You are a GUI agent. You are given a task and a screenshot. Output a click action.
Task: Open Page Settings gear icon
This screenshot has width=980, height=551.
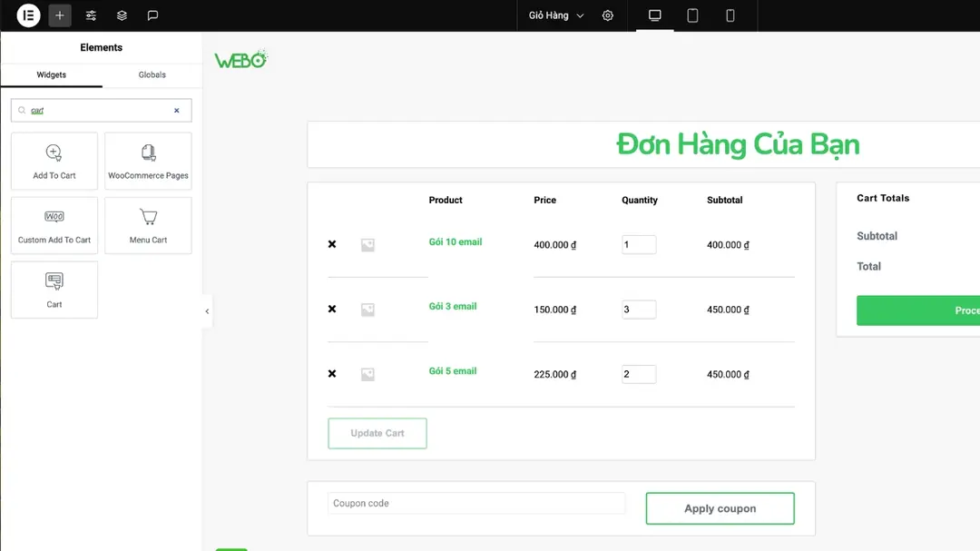607,15
